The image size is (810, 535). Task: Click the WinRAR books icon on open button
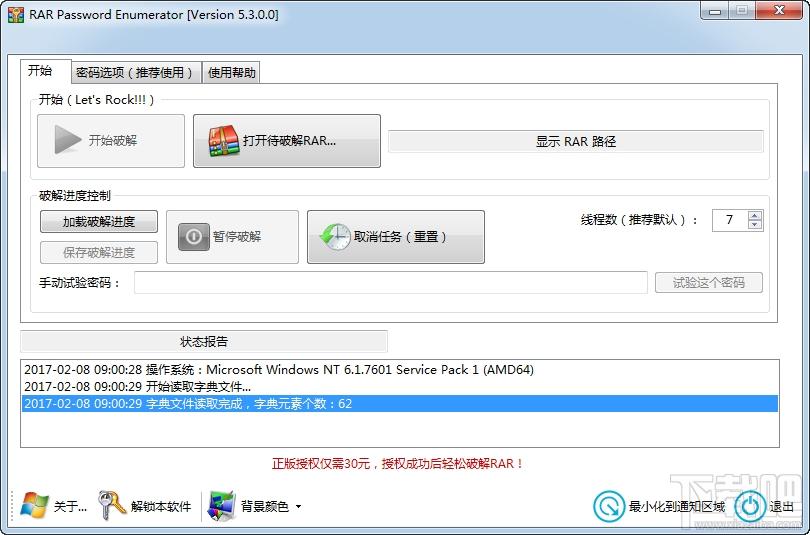click(x=224, y=141)
